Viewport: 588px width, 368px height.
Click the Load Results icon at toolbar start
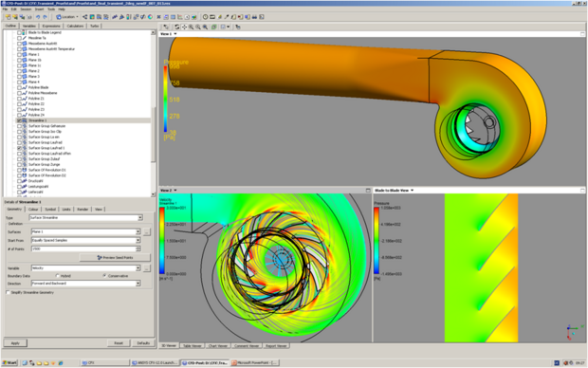pyautogui.click(x=8, y=17)
